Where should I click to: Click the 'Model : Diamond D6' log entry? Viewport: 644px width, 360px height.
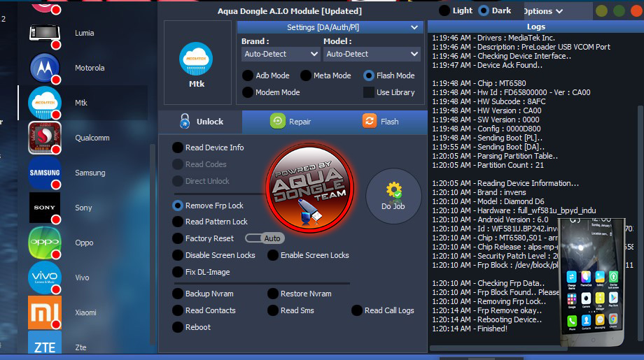(x=488, y=201)
